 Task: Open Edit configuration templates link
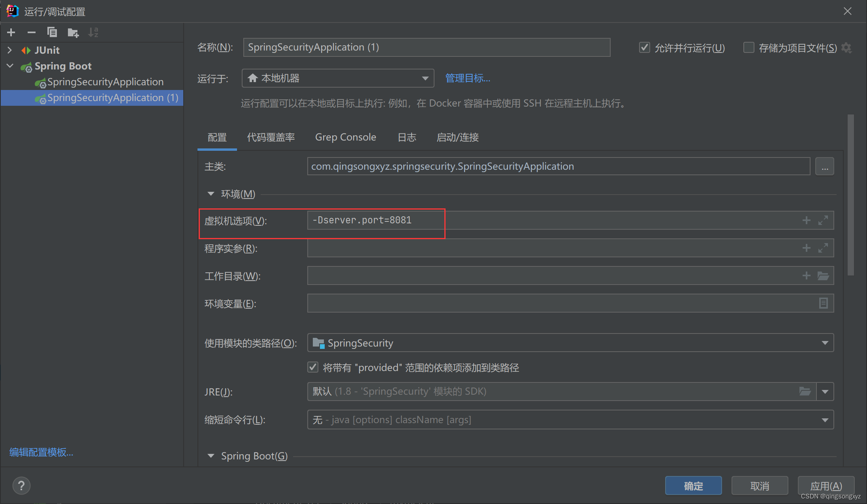click(x=41, y=452)
